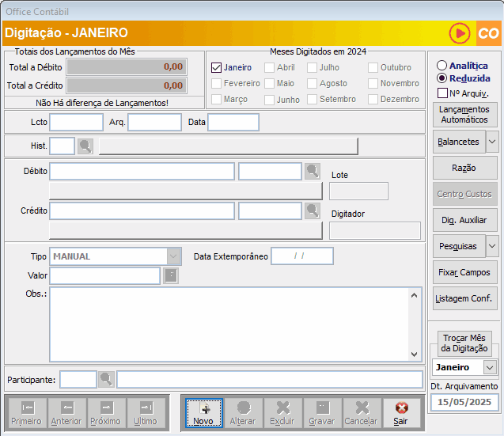
Task: Click the Lcto input field
Action: (77, 122)
